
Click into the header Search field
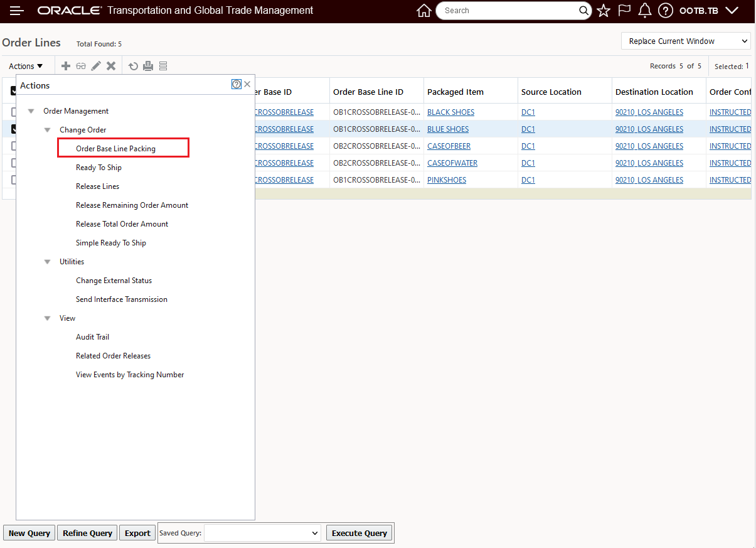(x=508, y=11)
